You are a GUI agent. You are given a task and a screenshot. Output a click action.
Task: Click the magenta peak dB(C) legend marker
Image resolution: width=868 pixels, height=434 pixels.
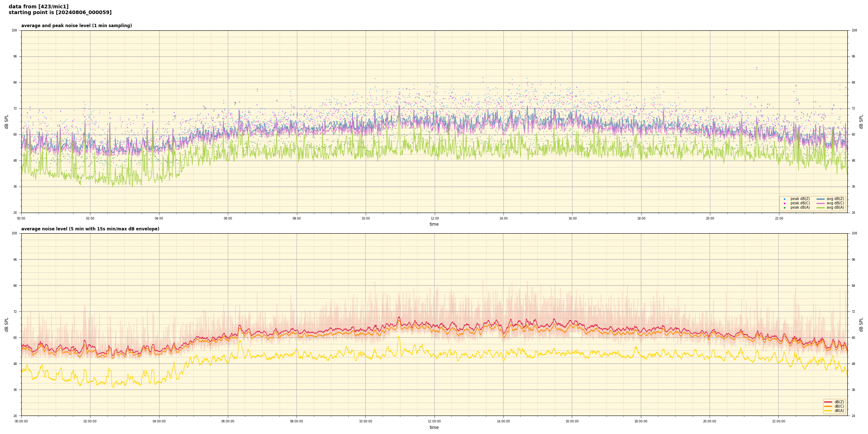[784, 203]
